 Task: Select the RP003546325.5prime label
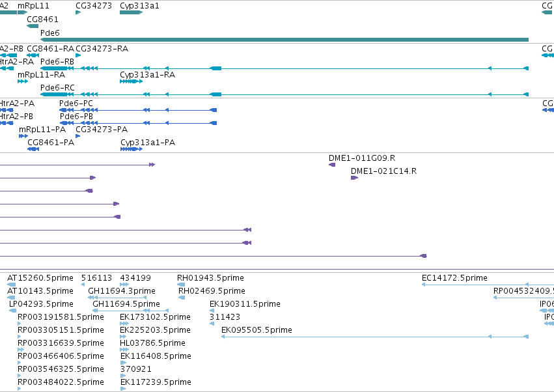61,369
